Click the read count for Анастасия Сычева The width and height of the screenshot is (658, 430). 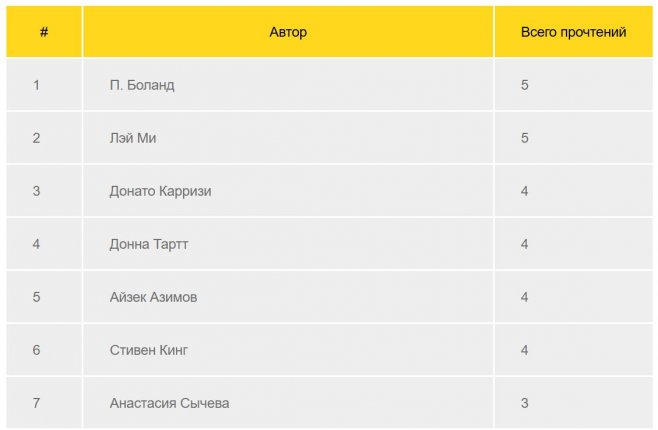click(x=525, y=403)
